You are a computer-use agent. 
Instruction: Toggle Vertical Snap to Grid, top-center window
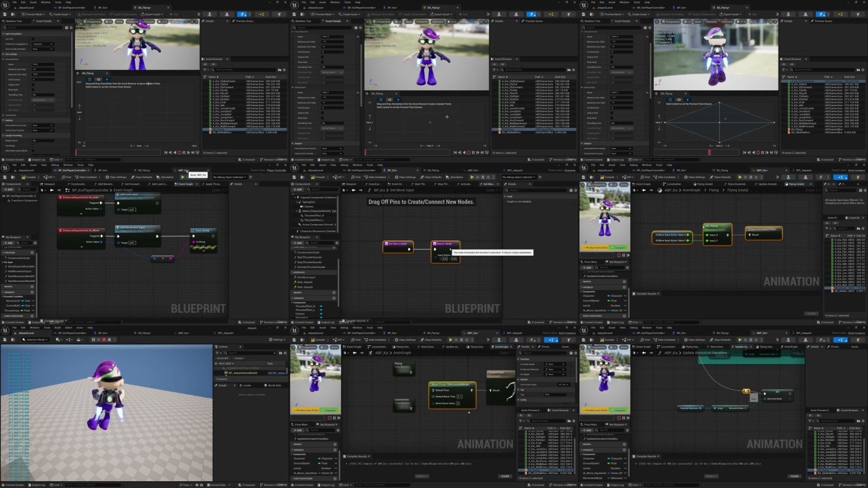pyautogui.click(x=323, y=113)
